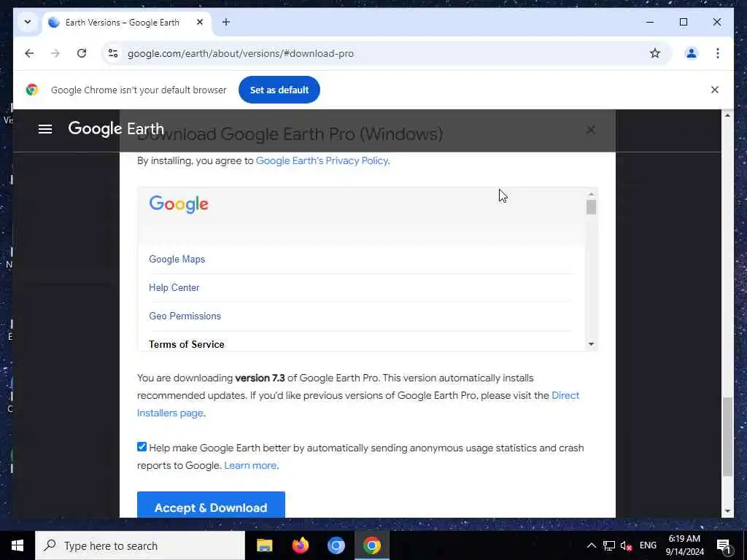The width and height of the screenshot is (747, 560).
Task: Maximize the Chrome window
Action: click(683, 22)
